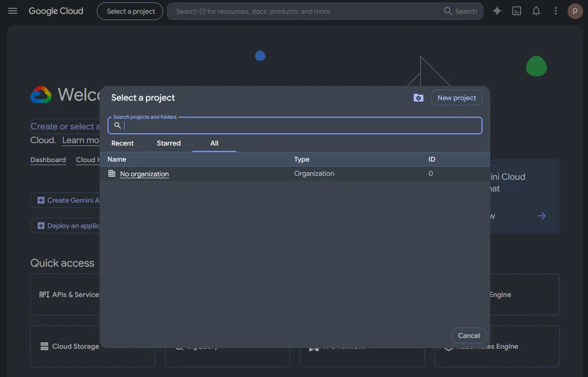Open the three-dot settings and utilities menu
Image resolution: width=588 pixels, height=377 pixels.
(556, 11)
